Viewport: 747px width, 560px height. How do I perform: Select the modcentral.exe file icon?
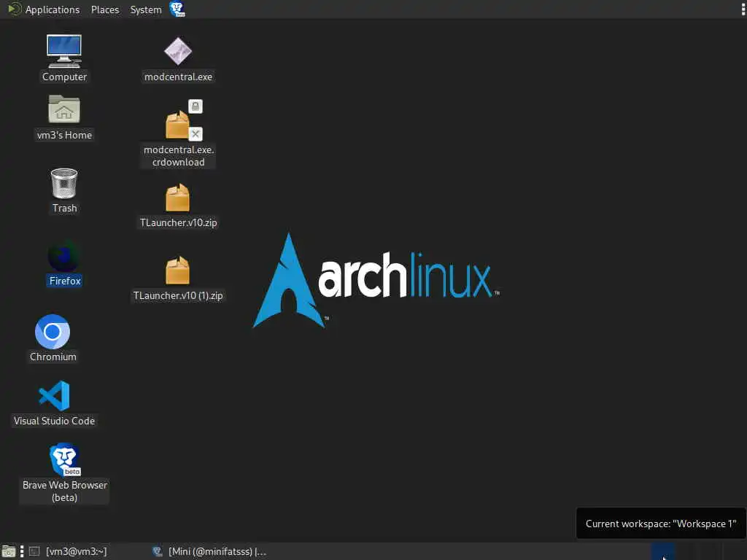click(178, 51)
